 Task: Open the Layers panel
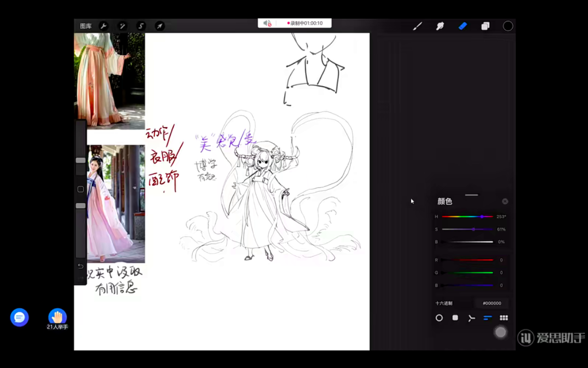pyautogui.click(x=485, y=26)
